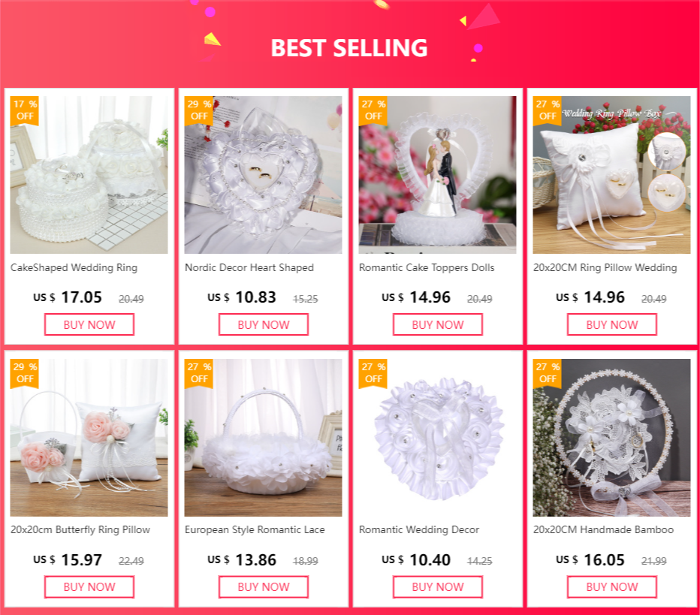The width and height of the screenshot is (700, 615).
Task: Open the 20x20CM Ring Pillow Wedding photo
Action: point(611,174)
